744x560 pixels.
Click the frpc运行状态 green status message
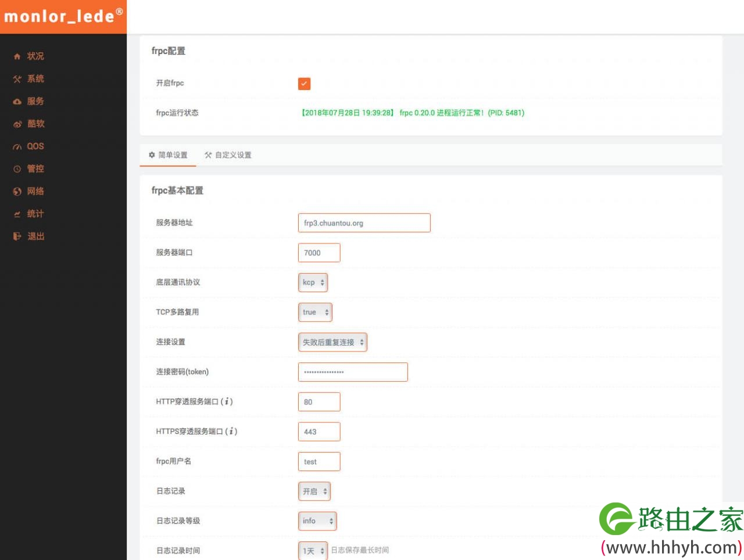point(412,113)
